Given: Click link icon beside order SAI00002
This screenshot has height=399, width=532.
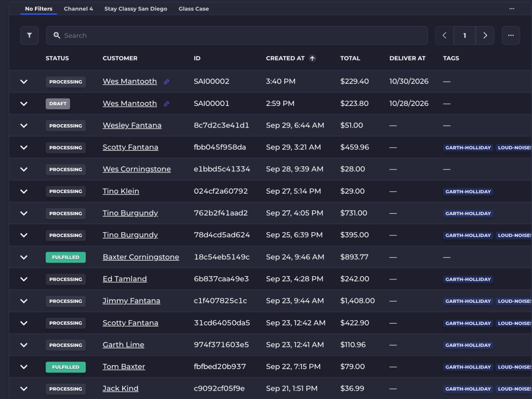Looking at the screenshot, I should (x=166, y=82).
